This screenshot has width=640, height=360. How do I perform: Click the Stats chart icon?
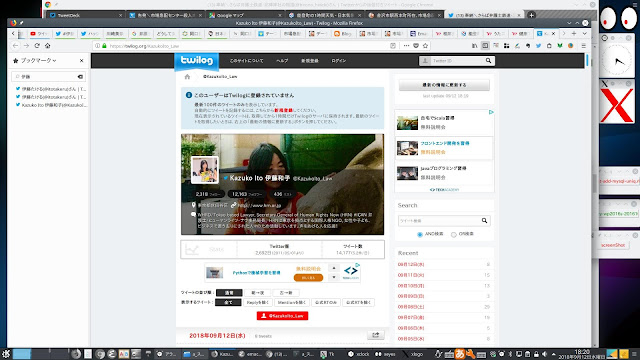click(x=191, y=249)
